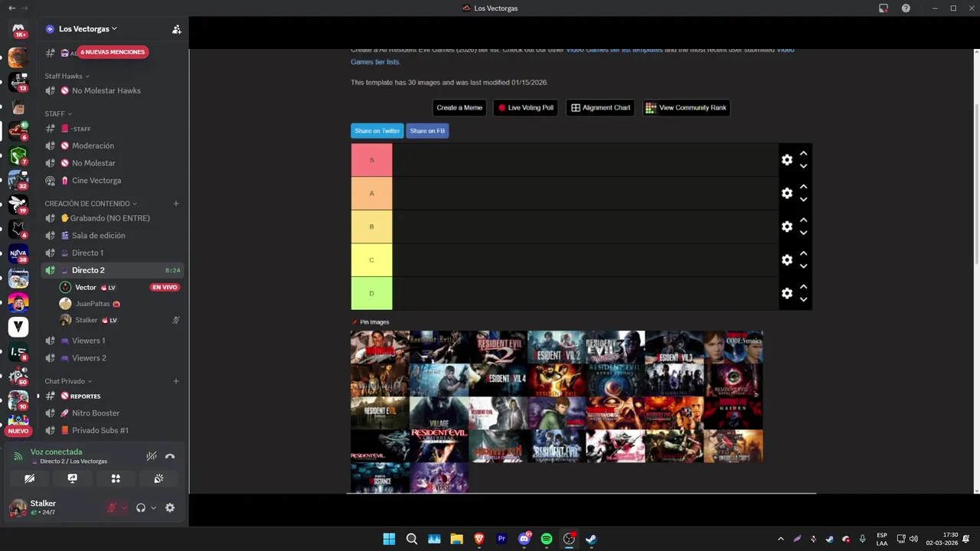Image resolution: width=980 pixels, height=551 pixels.
Task: Toggle noise suppression in voice panel
Action: 152,456
